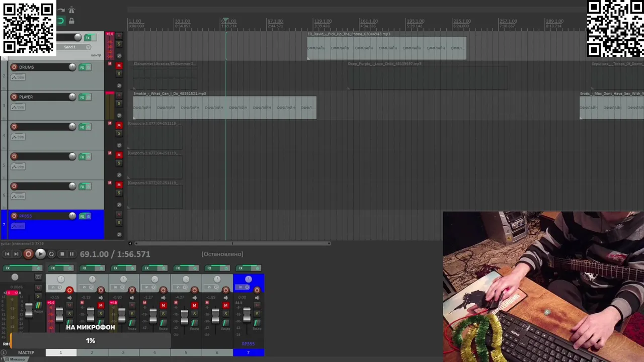Open FX chain for DRUMS track
Image resolution: width=644 pixels, height=362 pixels.
coord(82,67)
